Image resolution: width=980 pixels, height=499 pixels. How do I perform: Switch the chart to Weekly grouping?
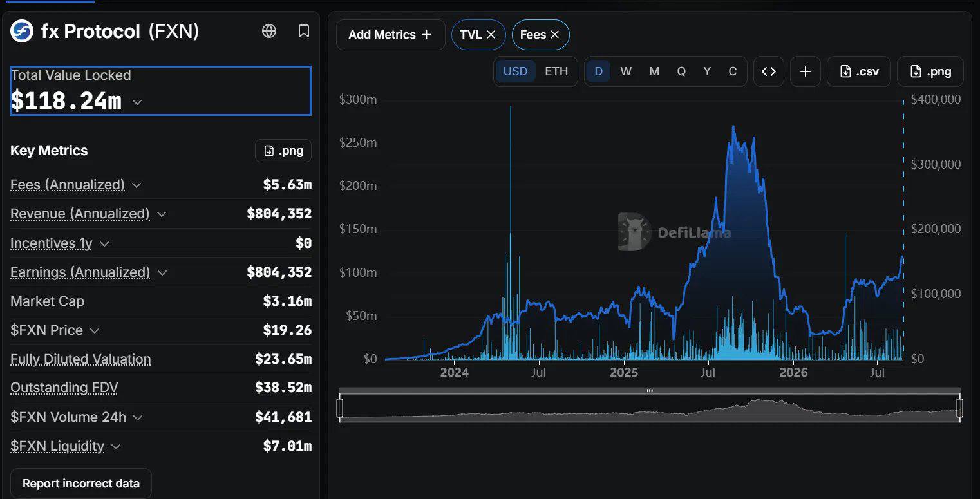coord(626,71)
